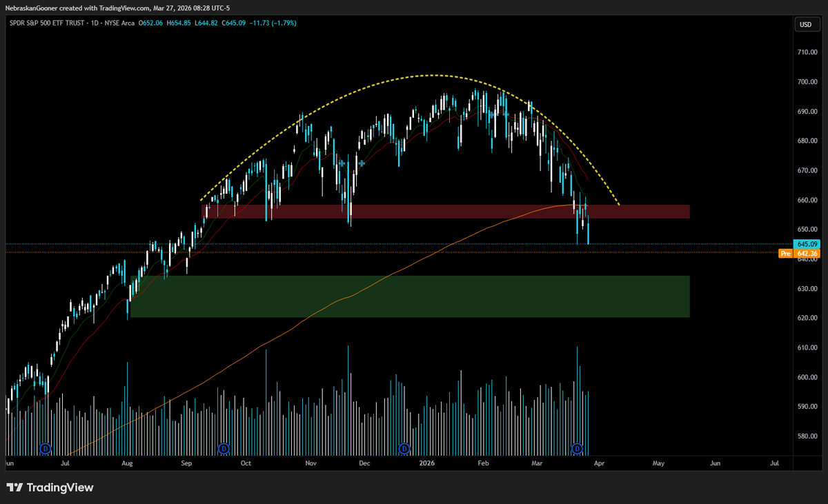This screenshot has width=828, height=504.
Task: Click the O652.06 open value
Action: [x=151, y=24]
